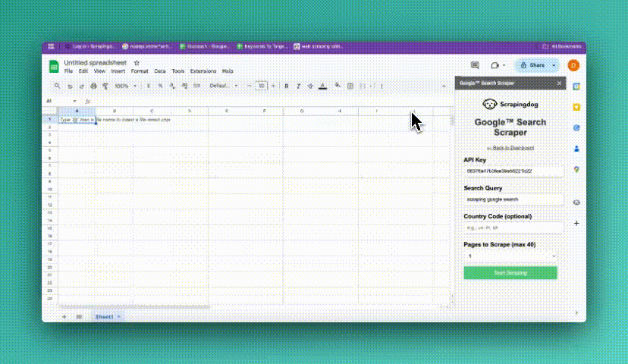The height and width of the screenshot is (364, 628).
Task: Open the Insert menu
Action: (x=118, y=71)
